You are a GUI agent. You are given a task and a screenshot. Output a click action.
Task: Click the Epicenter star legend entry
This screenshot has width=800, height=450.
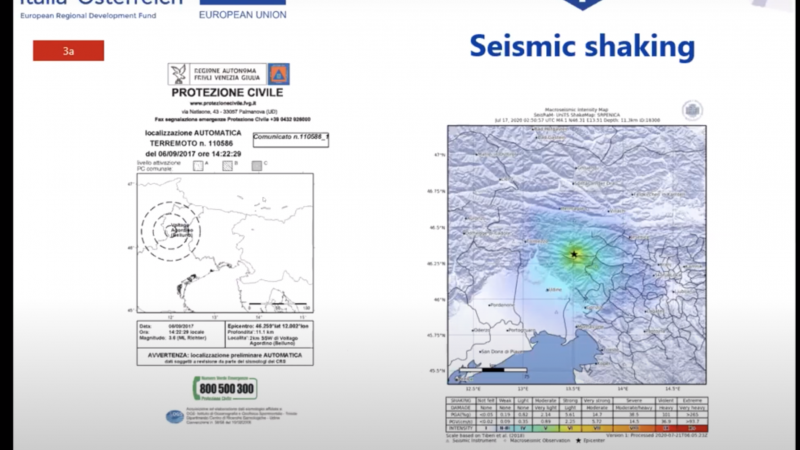[591, 440]
